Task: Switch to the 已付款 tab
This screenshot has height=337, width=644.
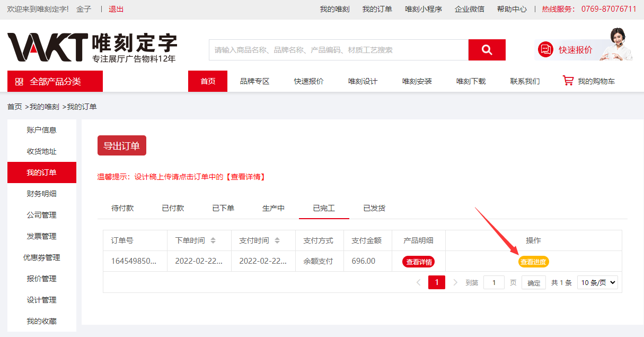Action: (x=173, y=208)
